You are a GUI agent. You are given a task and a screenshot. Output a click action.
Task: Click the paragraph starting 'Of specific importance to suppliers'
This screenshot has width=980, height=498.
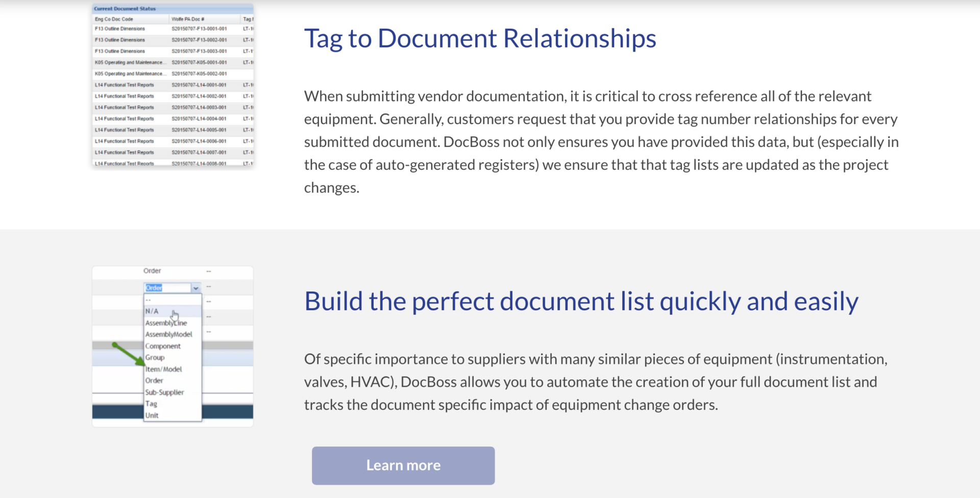coord(596,382)
